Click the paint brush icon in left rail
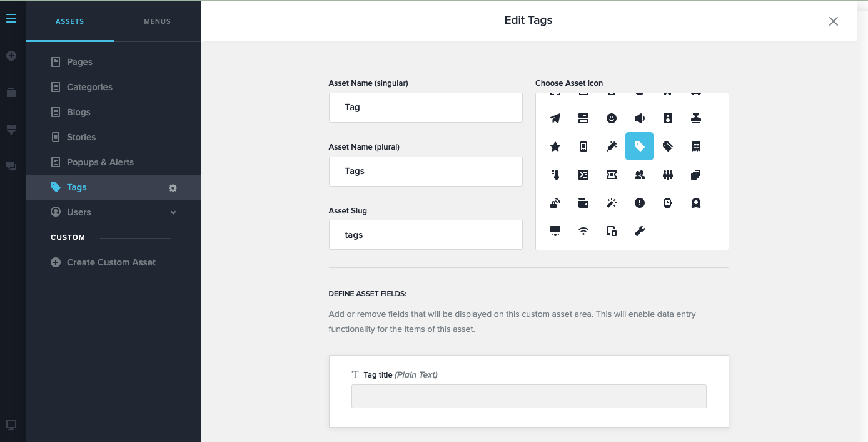The image size is (868, 442). (x=11, y=129)
